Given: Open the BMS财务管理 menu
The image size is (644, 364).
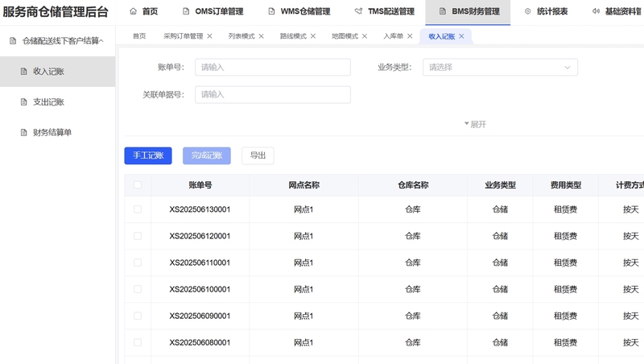Looking at the screenshot, I should coord(469,11).
